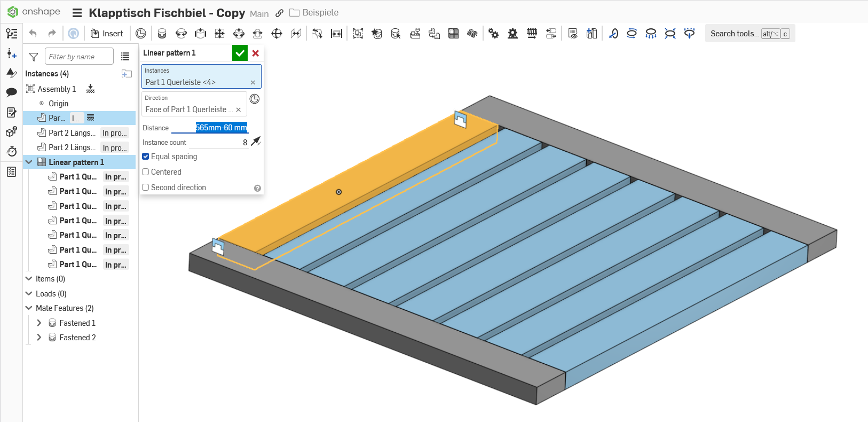The width and height of the screenshot is (868, 422).
Task: Select the Ball mate tool
Action: [x=277, y=33]
